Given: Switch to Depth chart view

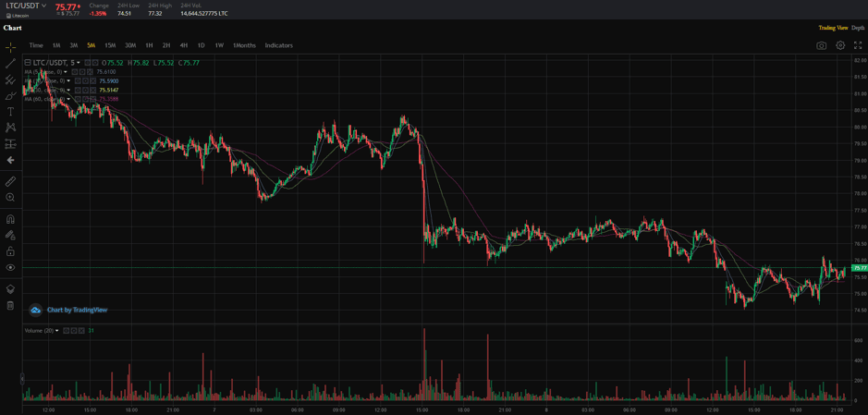Looking at the screenshot, I should click(x=858, y=28).
